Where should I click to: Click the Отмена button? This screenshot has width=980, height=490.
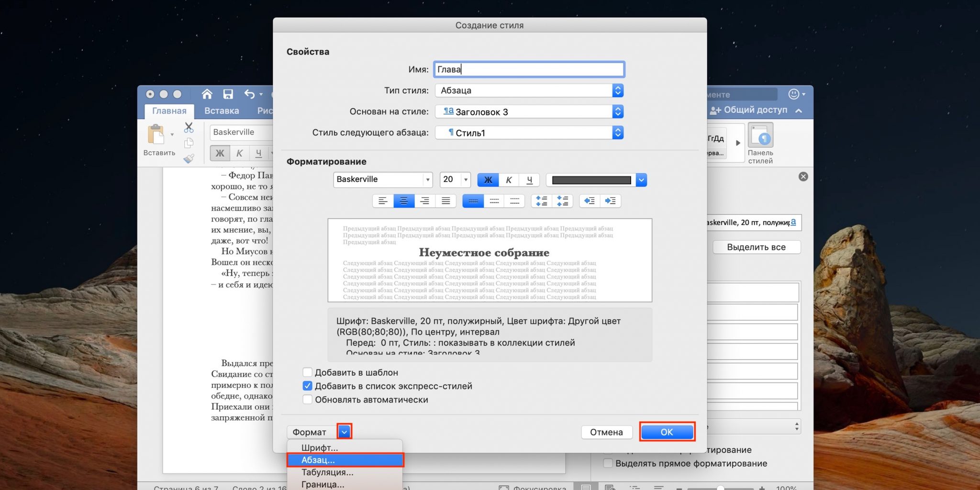click(x=606, y=432)
